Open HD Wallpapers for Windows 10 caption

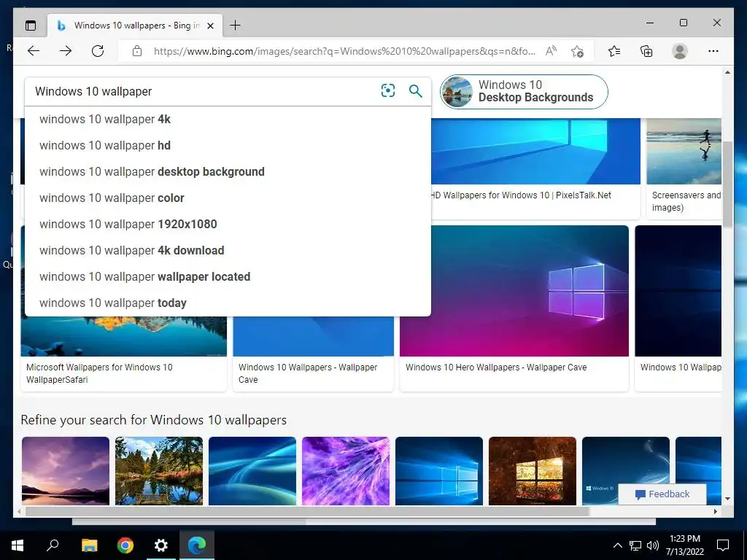[x=521, y=195]
